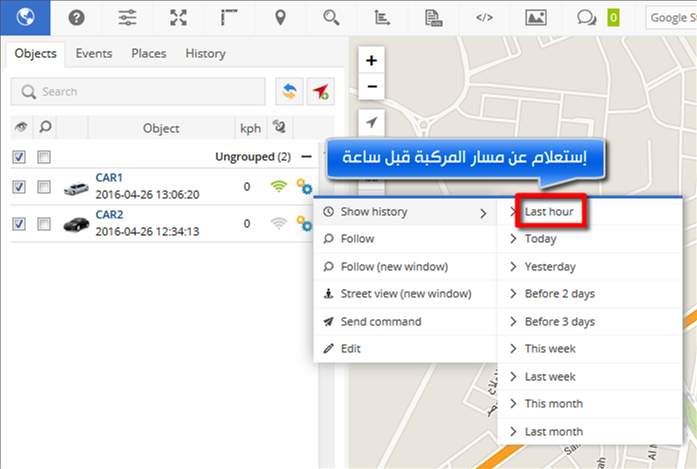Select the ruler measure tool icon
The height and width of the screenshot is (469, 697).
[x=229, y=18]
